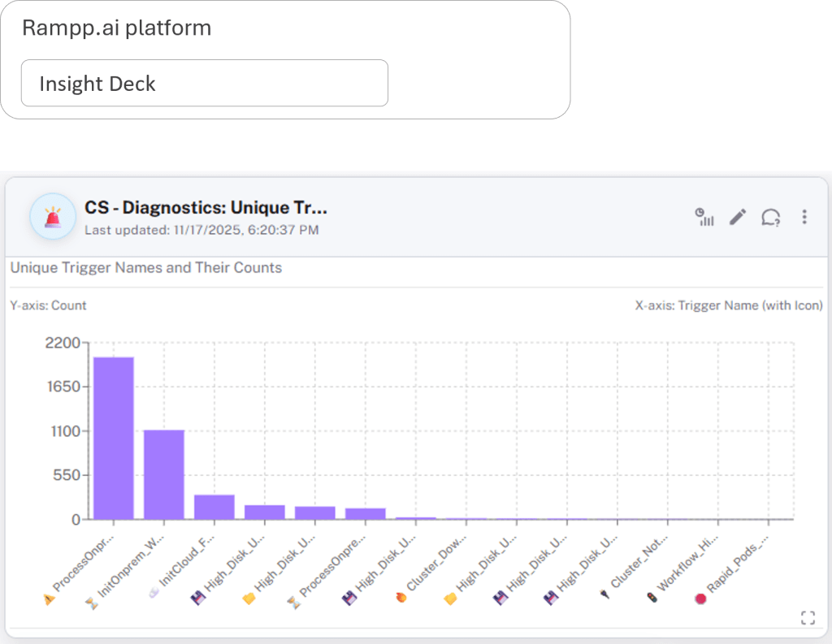Click the CS - Diagnostics card title
This screenshot has width=832, height=644.
click(x=206, y=208)
